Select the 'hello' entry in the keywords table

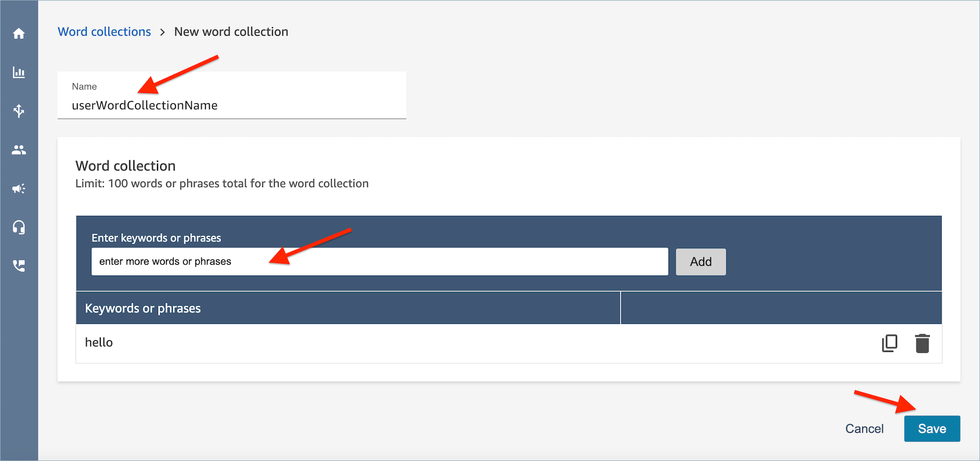point(99,342)
